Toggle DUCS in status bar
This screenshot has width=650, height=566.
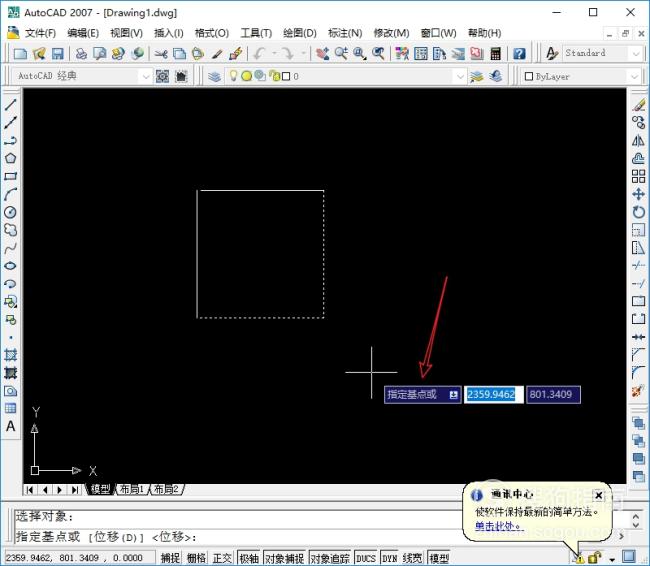pyautogui.click(x=366, y=558)
